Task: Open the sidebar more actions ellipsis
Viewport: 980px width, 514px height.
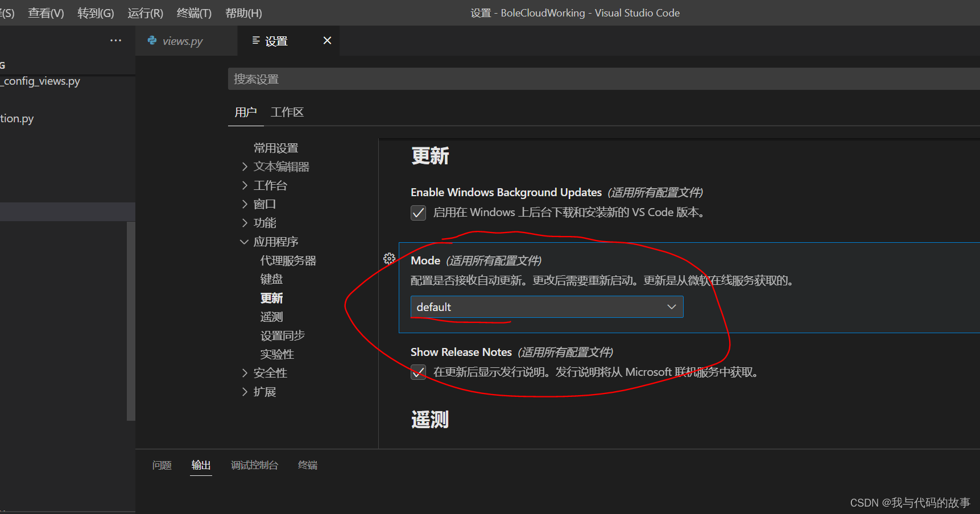Action: [116, 40]
